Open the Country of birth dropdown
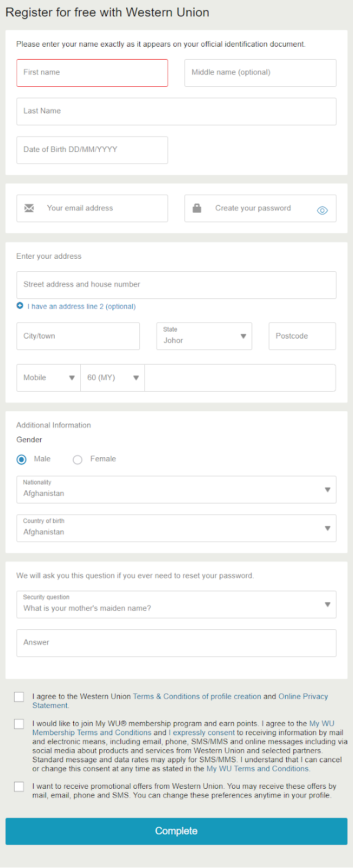 [176, 528]
